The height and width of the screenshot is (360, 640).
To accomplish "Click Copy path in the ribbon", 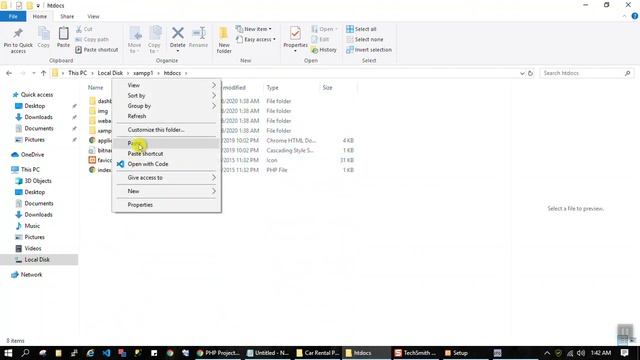I will [92, 40].
